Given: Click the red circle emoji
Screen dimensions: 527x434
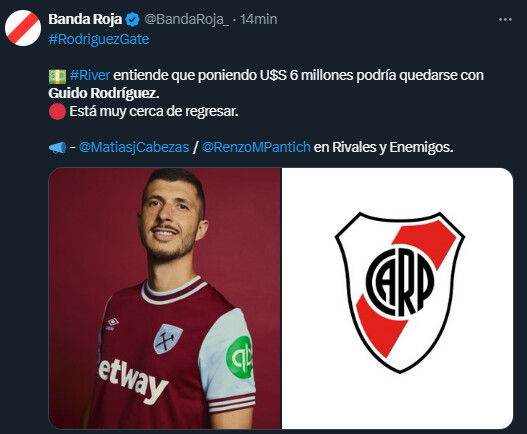Looking at the screenshot, I should pos(57,112).
